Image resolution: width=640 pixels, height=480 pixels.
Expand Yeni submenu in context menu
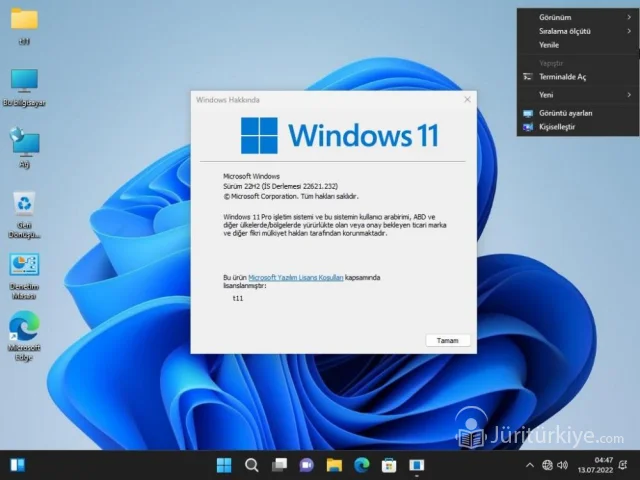point(578,95)
